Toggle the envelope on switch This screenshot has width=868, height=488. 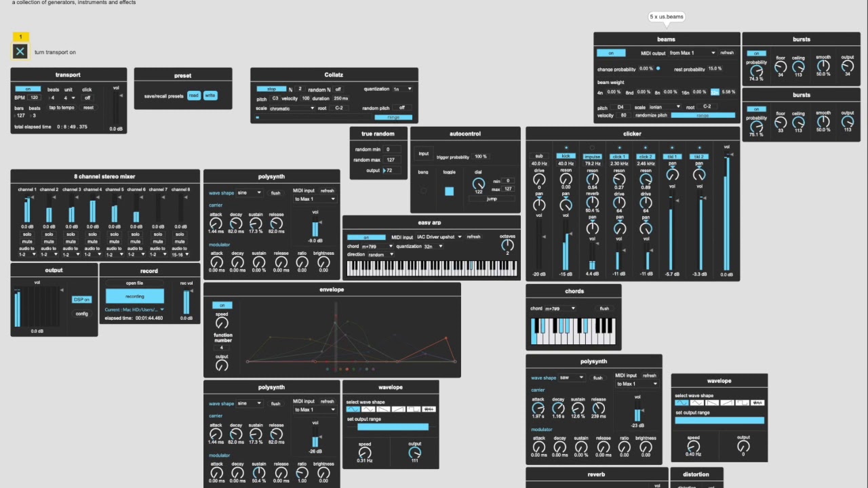click(x=222, y=305)
